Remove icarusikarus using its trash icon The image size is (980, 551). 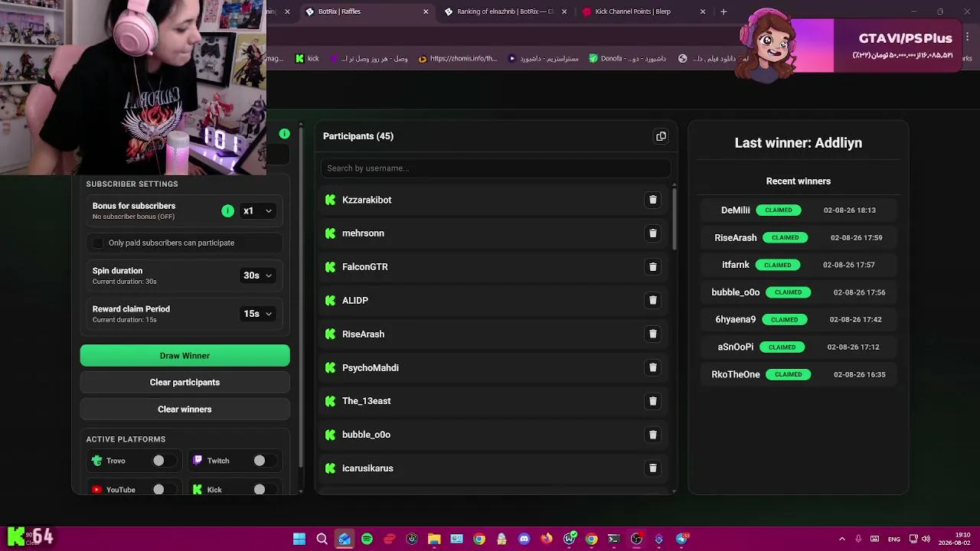click(x=652, y=468)
